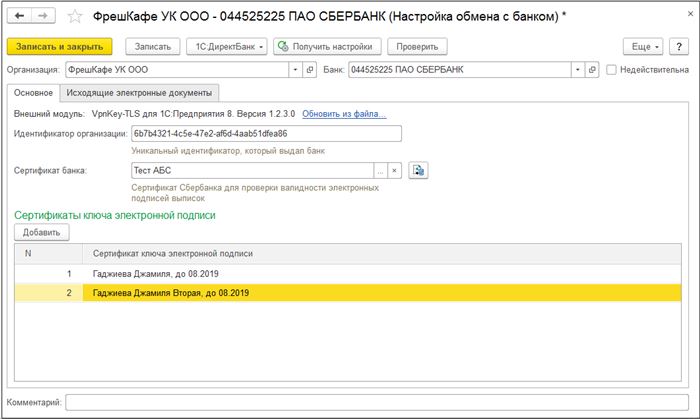The width and height of the screenshot is (700, 419).
Task: Open the organization record via the icon beside ФрешКафе
Action: click(310, 70)
